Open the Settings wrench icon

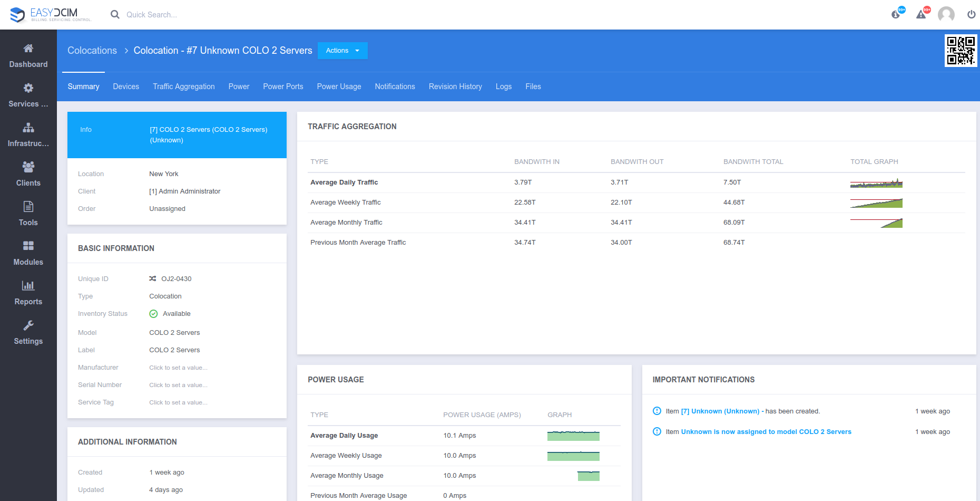click(28, 325)
